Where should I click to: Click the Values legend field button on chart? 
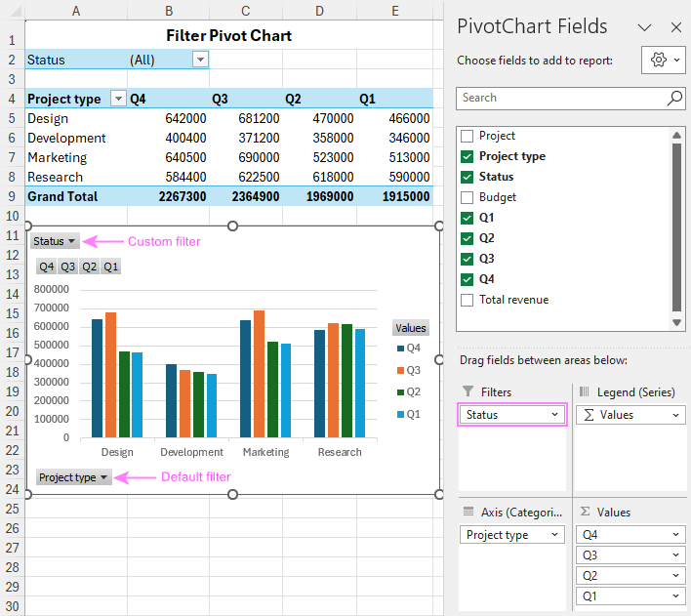pyautogui.click(x=410, y=328)
